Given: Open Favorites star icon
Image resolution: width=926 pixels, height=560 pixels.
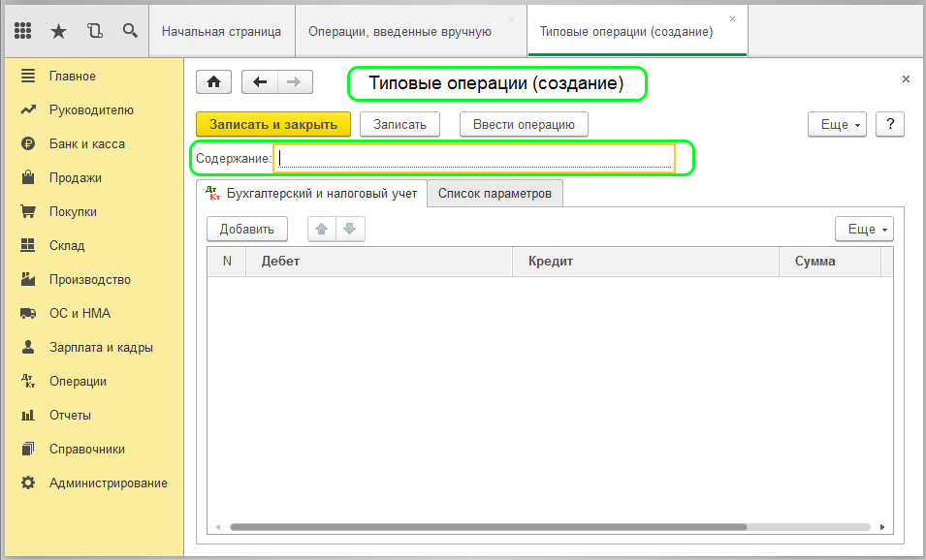Looking at the screenshot, I should [58, 31].
